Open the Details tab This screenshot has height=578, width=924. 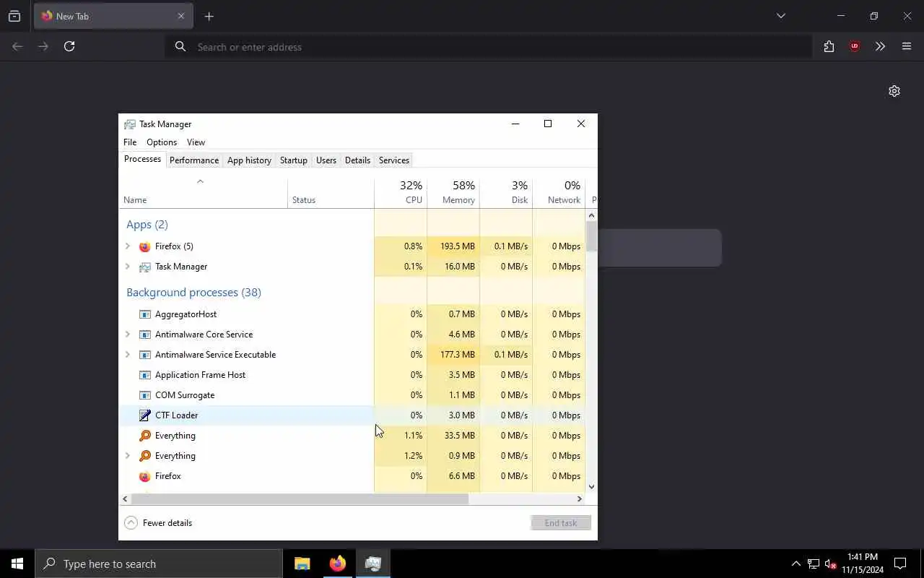(x=357, y=160)
